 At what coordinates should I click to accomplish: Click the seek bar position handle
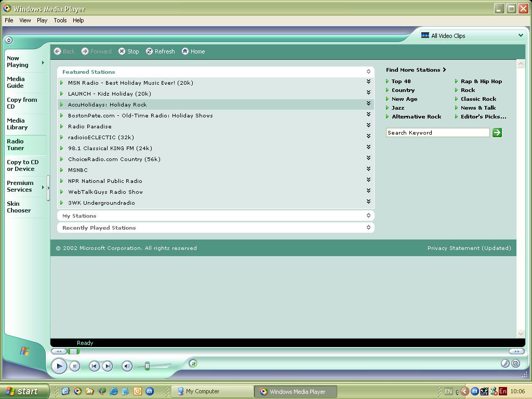[73, 352]
